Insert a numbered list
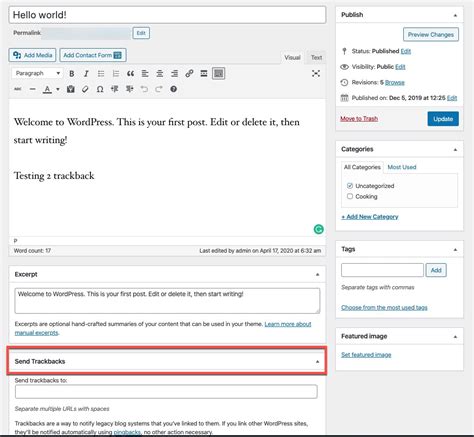This screenshot has height=437, width=474. click(x=116, y=74)
